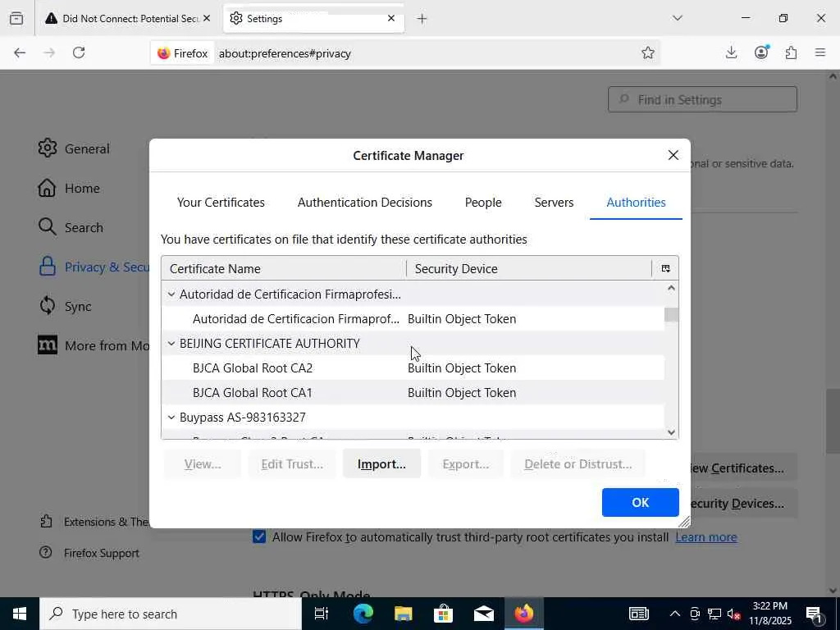Switch to People tab
The height and width of the screenshot is (630, 840).
click(483, 203)
